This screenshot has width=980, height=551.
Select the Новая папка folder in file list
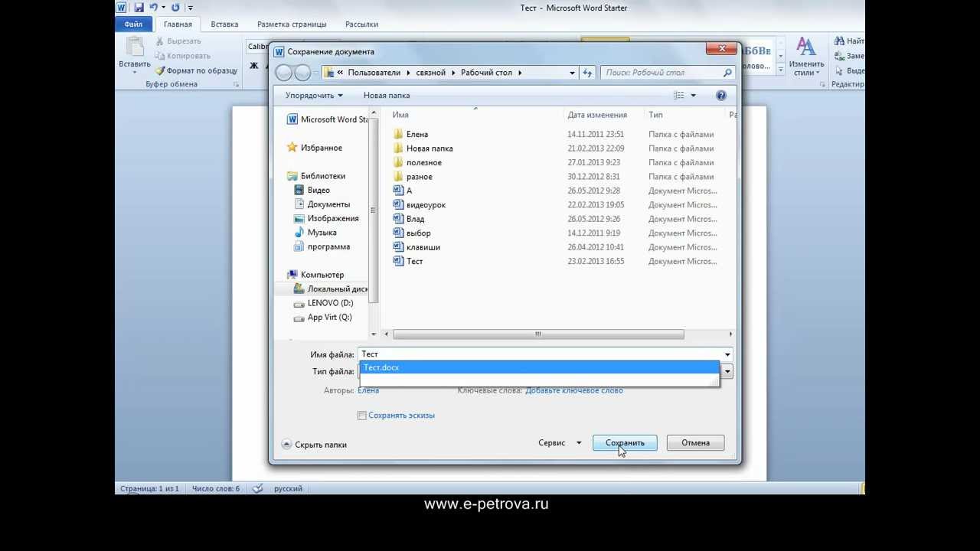pos(423,148)
